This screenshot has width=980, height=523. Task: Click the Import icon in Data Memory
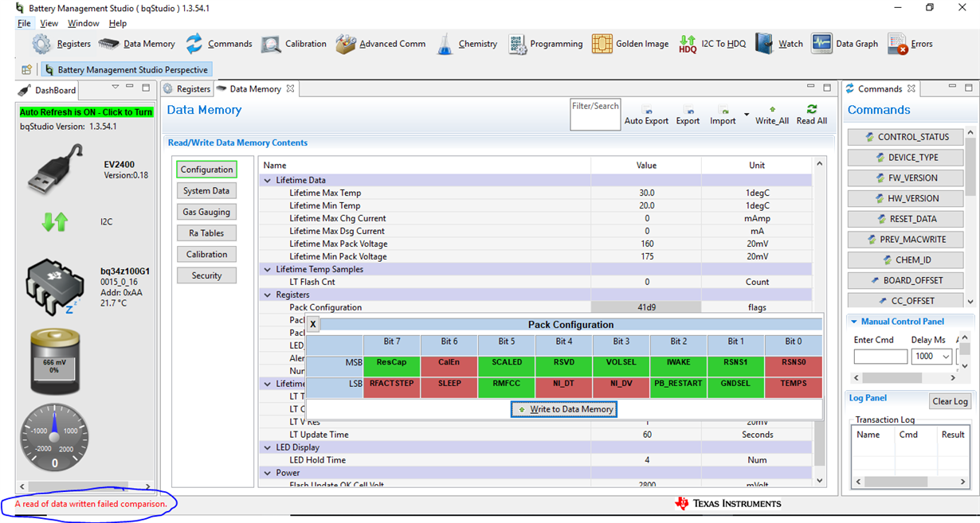723,110
